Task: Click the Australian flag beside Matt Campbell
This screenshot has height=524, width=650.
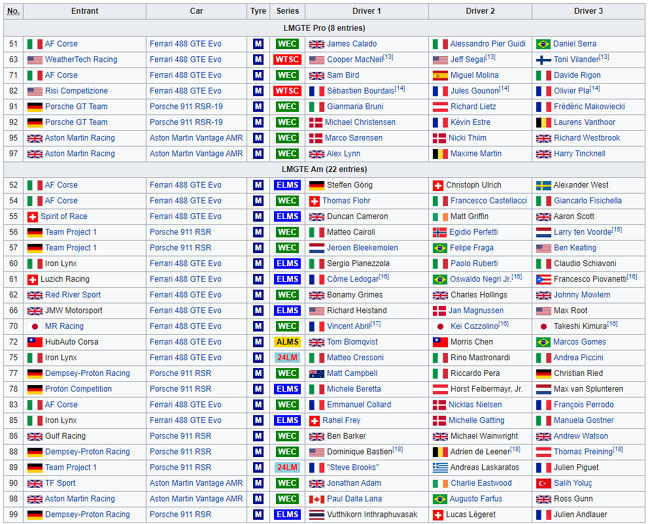Action: click(317, 374)
